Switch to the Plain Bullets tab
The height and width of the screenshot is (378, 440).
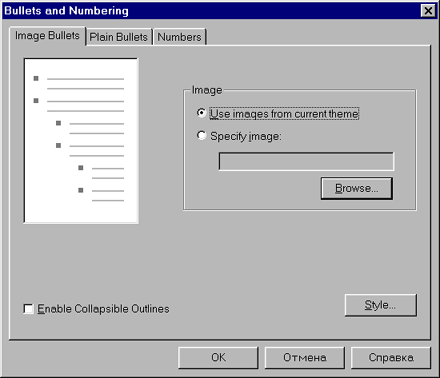119,37
